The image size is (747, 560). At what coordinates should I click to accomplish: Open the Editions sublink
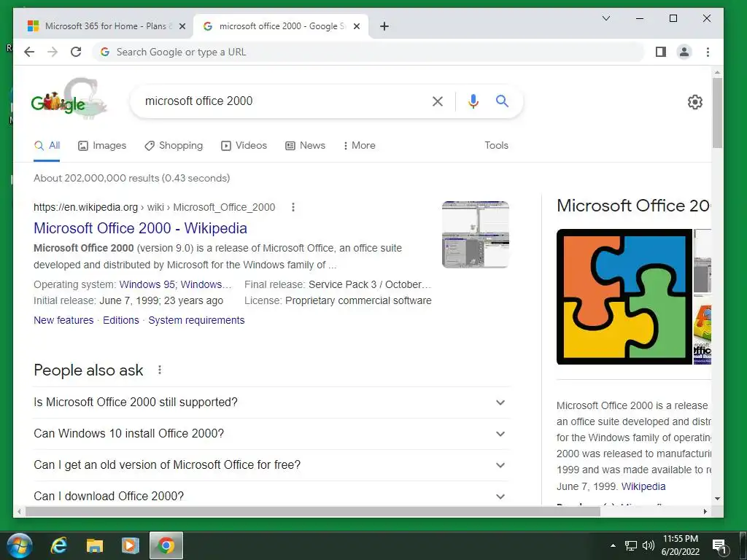click(x=121, y=320)
